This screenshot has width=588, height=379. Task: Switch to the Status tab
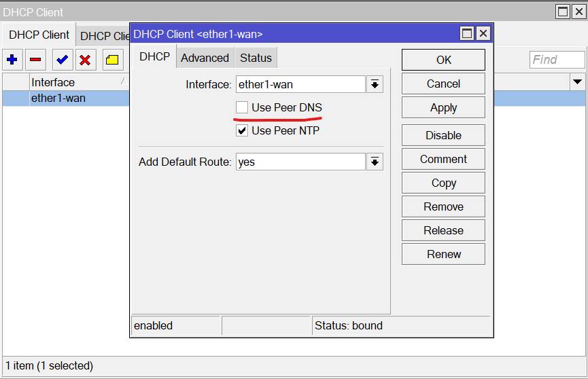(x=256, y=58)
